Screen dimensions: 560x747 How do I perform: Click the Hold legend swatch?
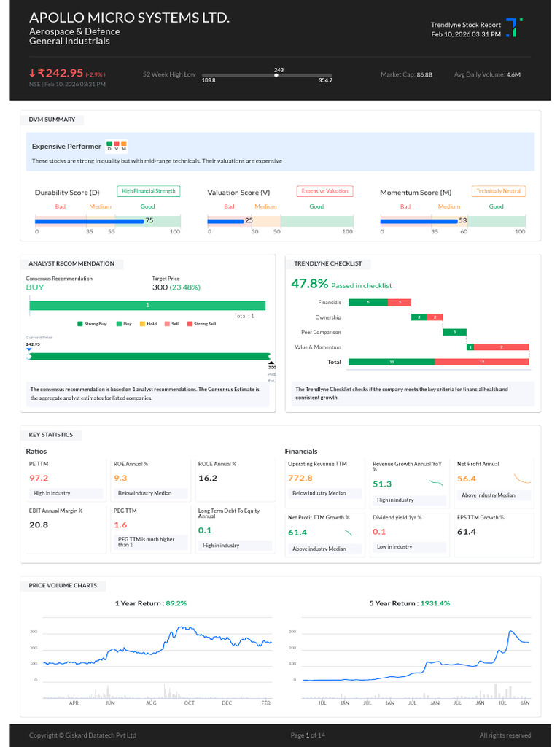142,324
